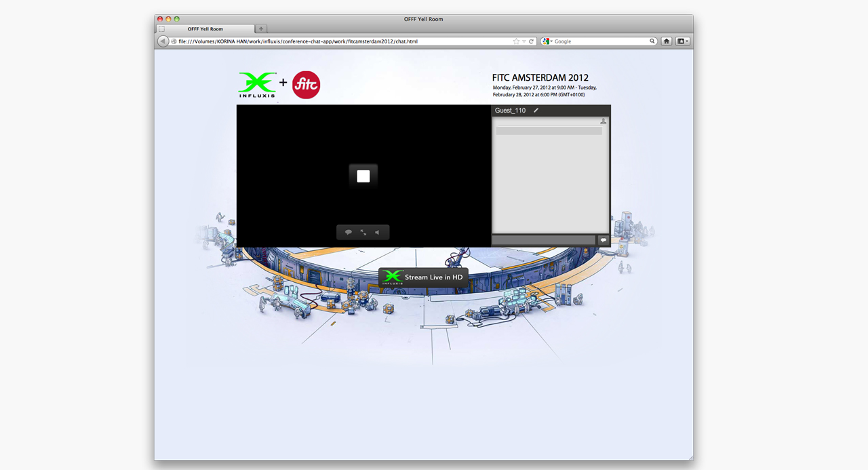
Task: Open URL history dropdown arrow
Action: [524, 41]
